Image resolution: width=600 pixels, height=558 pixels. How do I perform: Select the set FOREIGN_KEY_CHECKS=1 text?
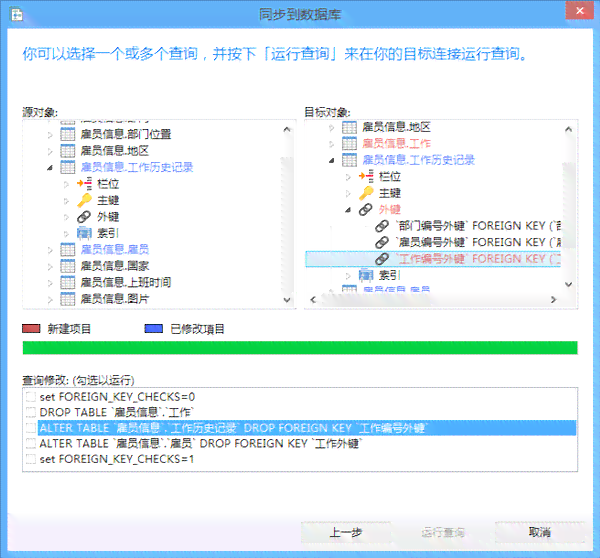click(x=117, y=458)
